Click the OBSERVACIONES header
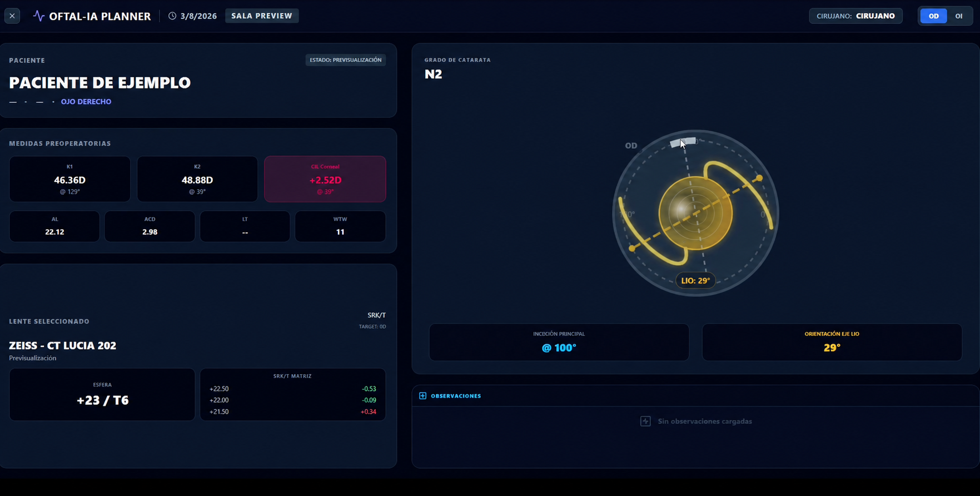 point(456,396)
